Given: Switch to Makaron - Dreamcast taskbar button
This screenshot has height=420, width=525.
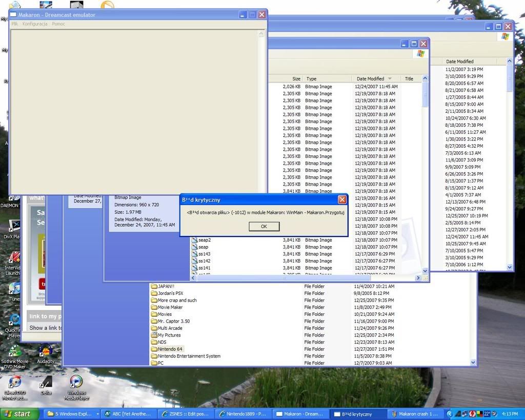Looking at the screenshot, I should (x=300, y=414).
